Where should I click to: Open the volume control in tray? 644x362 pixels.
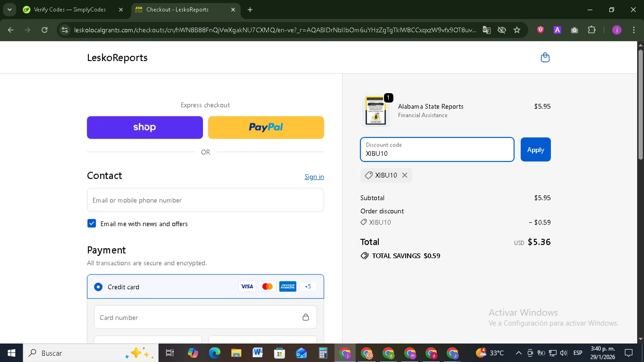click(564, 353)
